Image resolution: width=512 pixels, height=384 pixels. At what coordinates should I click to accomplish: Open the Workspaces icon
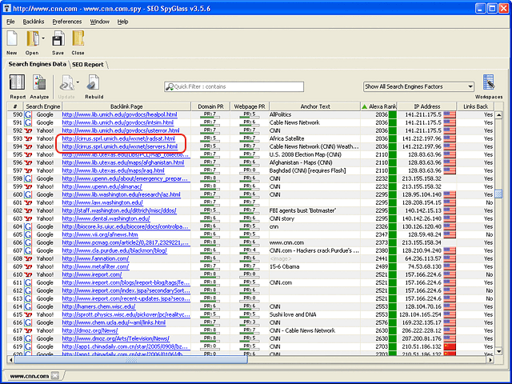click(x=489, y=82)
